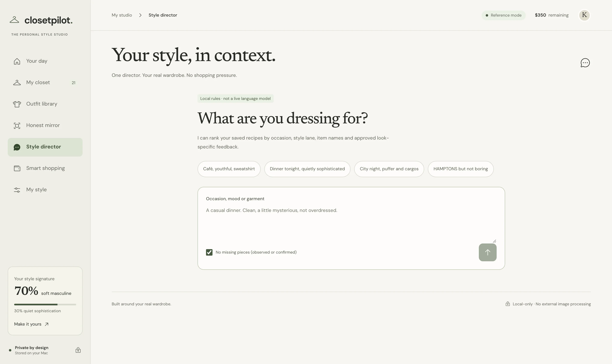This screenshot has width=612, height=364.
Task: Select City night, puffer and cargos chip
Action: [389, 169]
